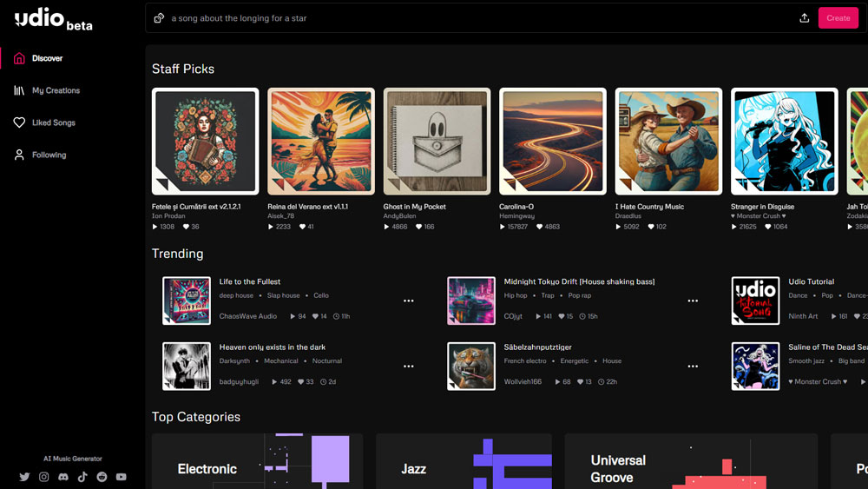Open artist ChaosWave Audio profile

[x=248, y=316]
